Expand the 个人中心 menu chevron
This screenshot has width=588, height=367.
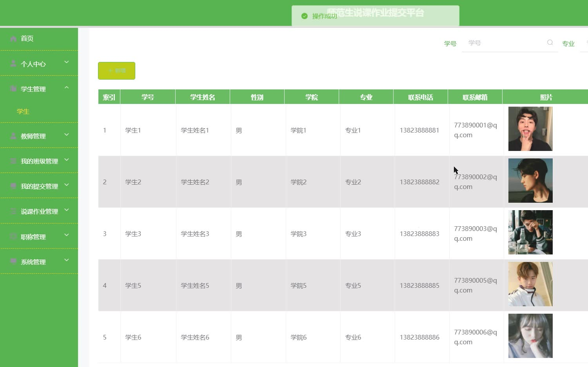click(x=67, y=62)
